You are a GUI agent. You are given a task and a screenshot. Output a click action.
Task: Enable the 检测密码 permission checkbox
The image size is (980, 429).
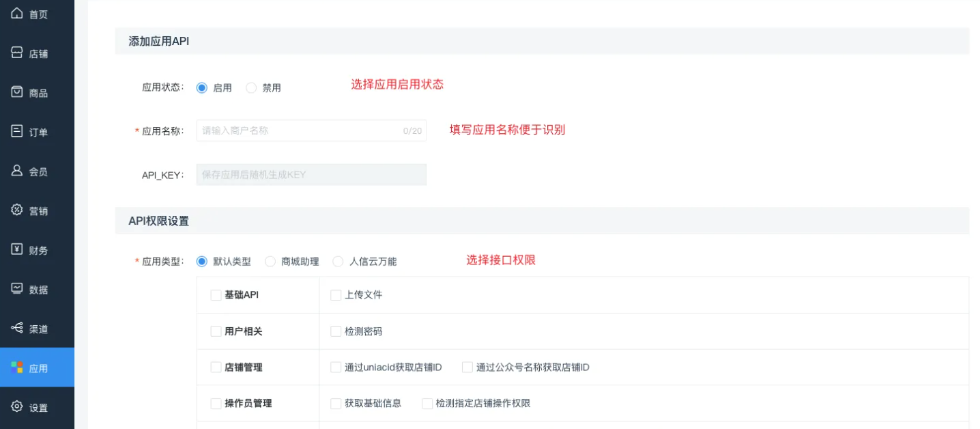[335, 331]
